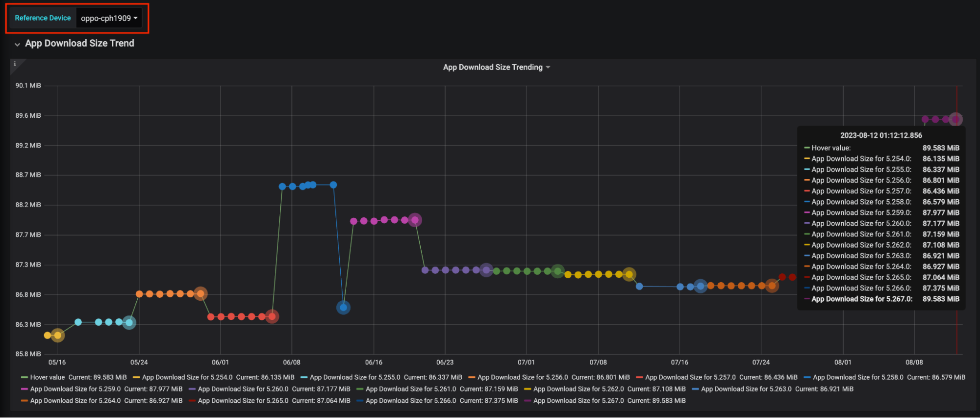Click the collapse chevron beside App Download Size Trend
The height and width of the screenshot is (418, 980).
(18, 44)
